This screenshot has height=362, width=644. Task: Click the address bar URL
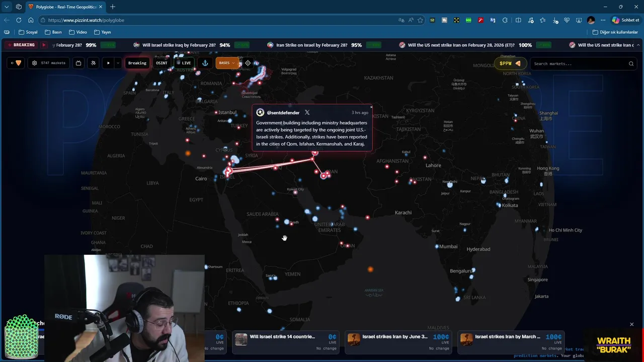[x=86, y=20]
